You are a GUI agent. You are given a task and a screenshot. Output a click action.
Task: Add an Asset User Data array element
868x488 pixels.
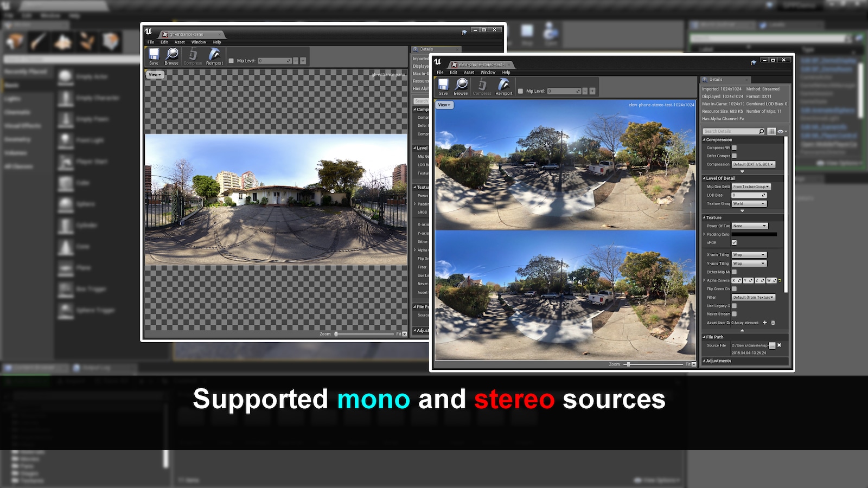click(765, 322)
